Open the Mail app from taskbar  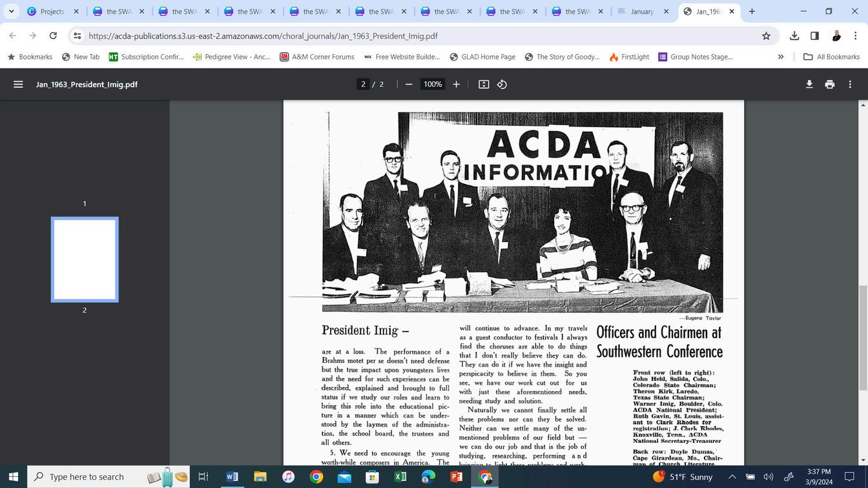point(344,477)
